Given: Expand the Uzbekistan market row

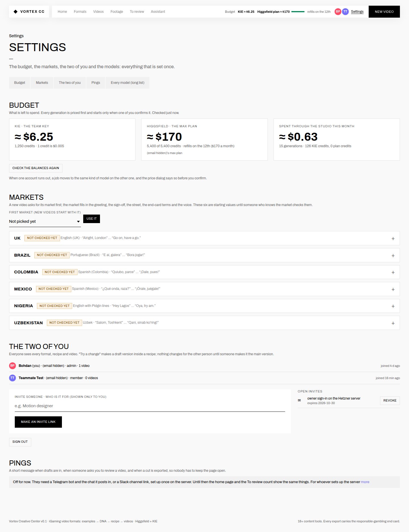Looking at the screenshot, I should pyautogui.click(x=204, y=323).
